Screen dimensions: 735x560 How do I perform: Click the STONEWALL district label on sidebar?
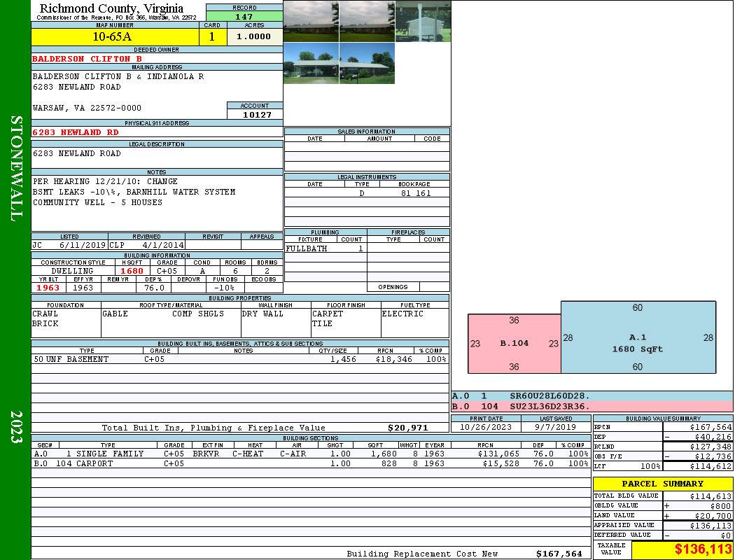[x=16, y=169]
